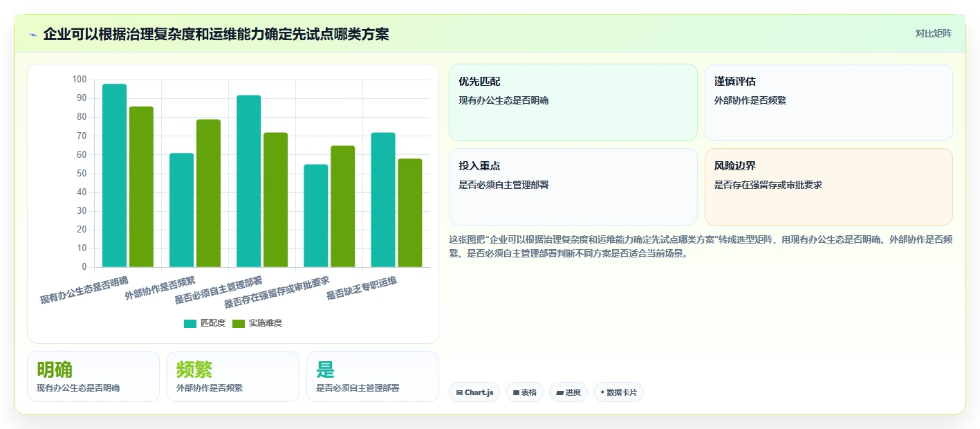Click the icon in the 进度 chip
The image size is (980, 429).
[560, 392]
